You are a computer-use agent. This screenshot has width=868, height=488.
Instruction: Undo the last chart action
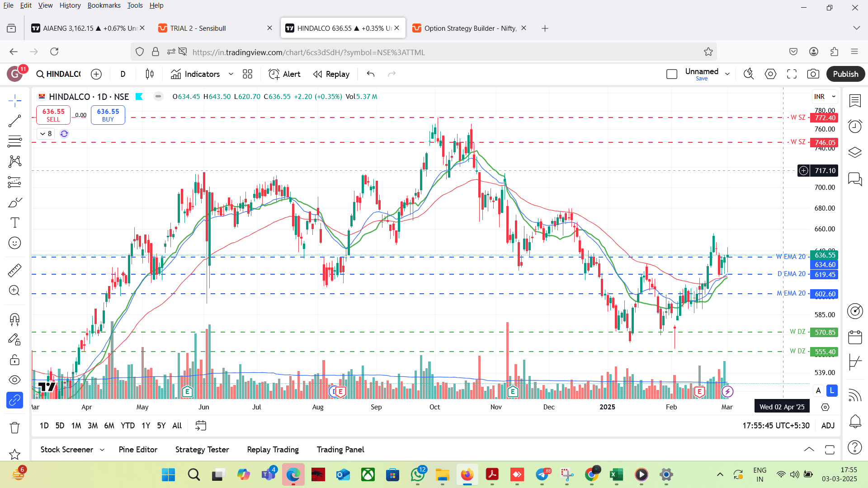[371, 74]
